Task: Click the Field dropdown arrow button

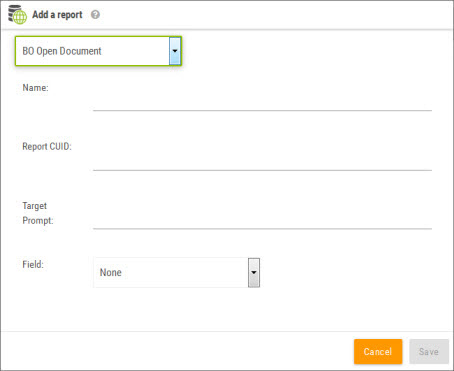Action: tap(254, 272)
